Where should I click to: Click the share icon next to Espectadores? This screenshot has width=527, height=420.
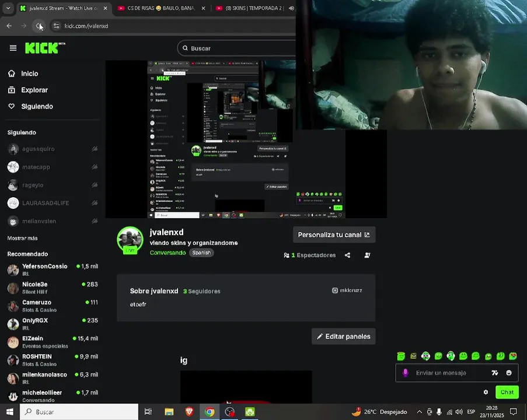(347, 256)
